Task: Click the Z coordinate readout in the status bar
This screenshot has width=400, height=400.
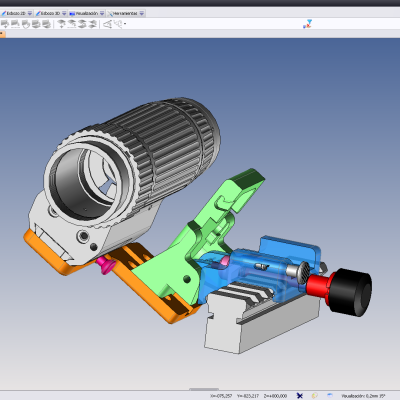Action: [x=275, y=396]
